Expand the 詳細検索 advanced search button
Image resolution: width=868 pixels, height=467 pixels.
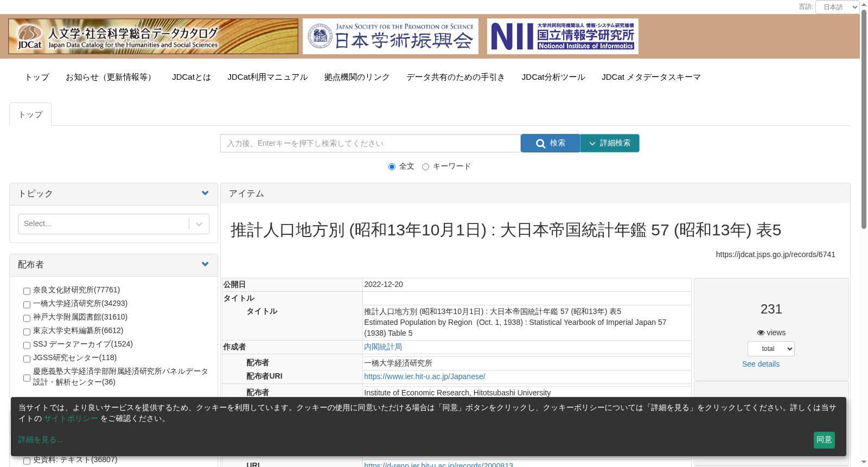pyautogui.click(x=610, y=143)
